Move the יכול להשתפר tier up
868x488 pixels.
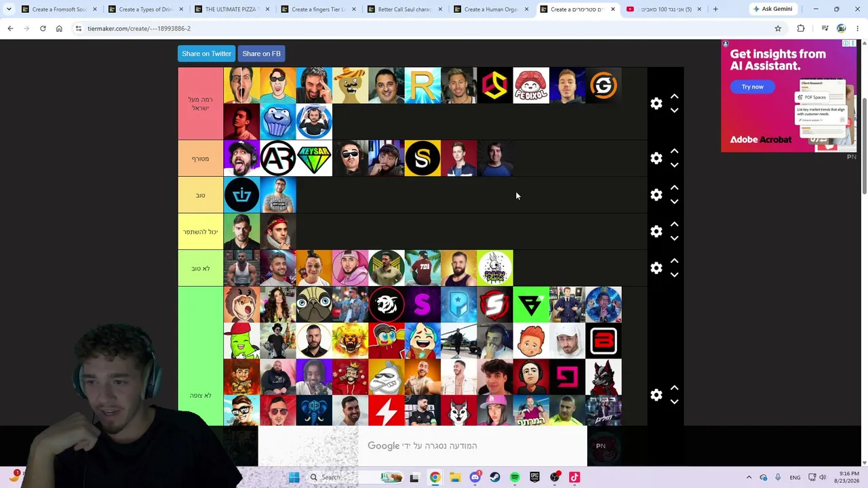tap(674, 224)
